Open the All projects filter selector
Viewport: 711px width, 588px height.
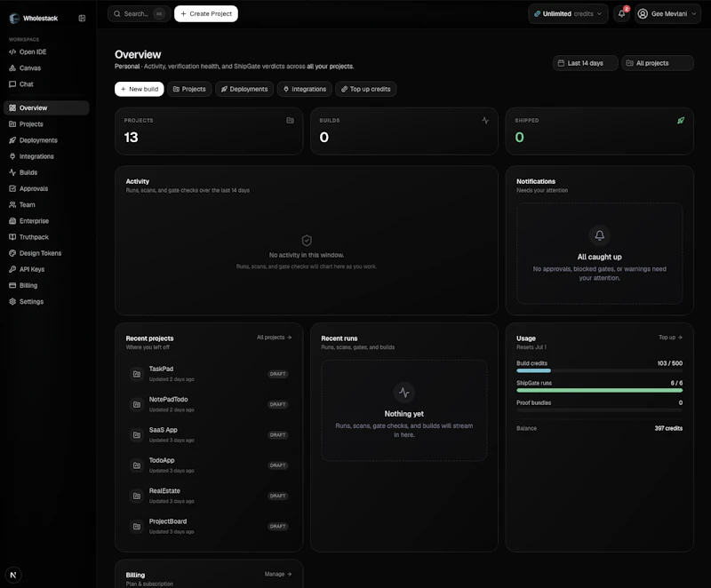pyautogui.click(x=658, y=63)
